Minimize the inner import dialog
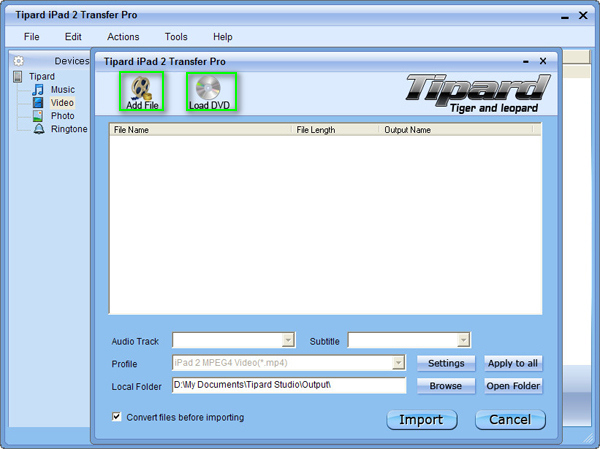The height and width of the screenshot is (449, 600). pos(526,61)
